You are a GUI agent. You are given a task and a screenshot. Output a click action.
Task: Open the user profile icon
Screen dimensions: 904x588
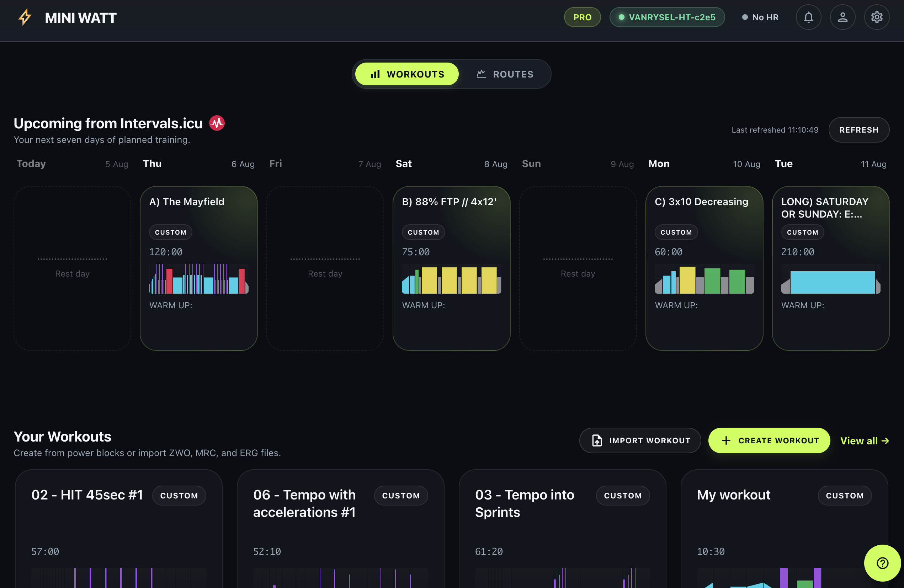[842, 17]
